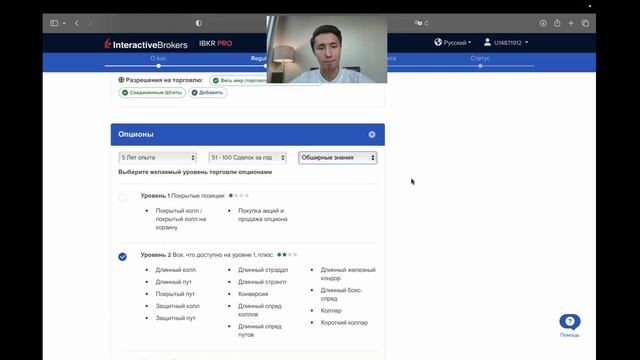This screenshot has width=640, height=360.
Task: Open the browser downloads icon
Action: (x=543, y=23)
